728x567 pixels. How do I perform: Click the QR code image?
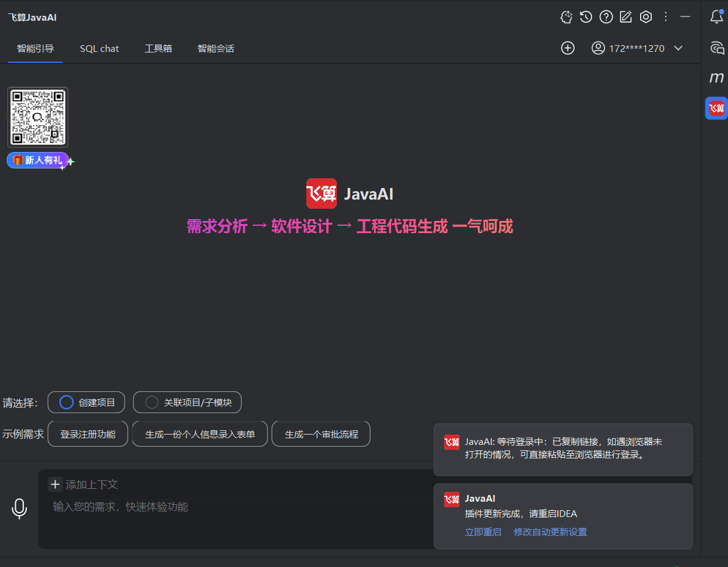[x=38, y=117]
